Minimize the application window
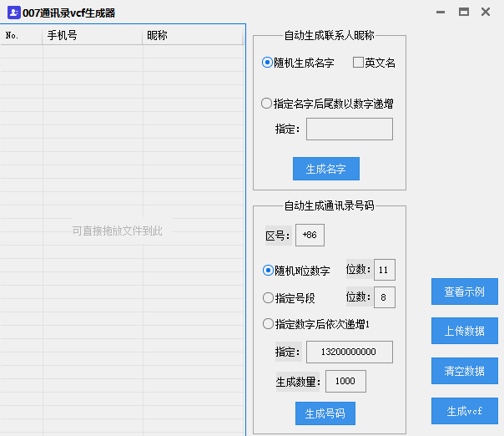The height and width of the screenshot is (436, 504). [x=441, y=13]
